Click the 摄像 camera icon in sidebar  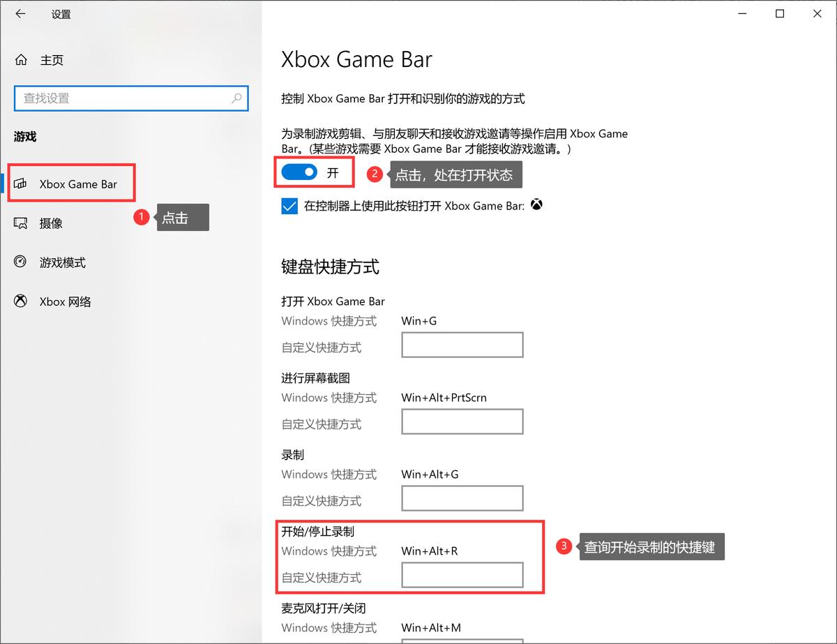(22, 223)
